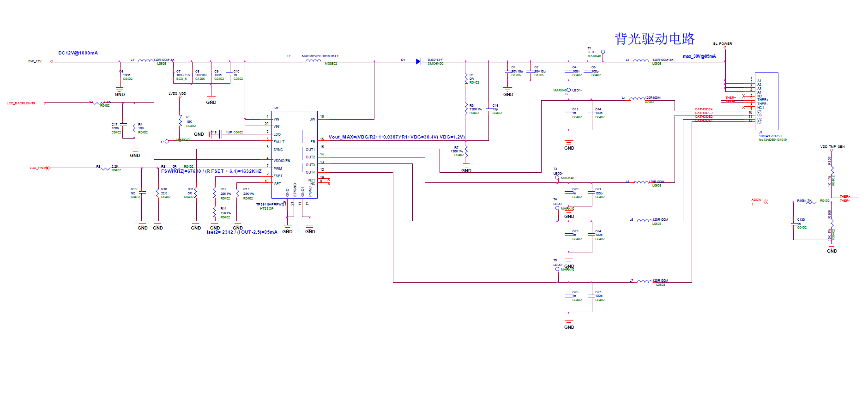Select the 100u/35V value of C7
868x399 pixels.
[183, 75]
